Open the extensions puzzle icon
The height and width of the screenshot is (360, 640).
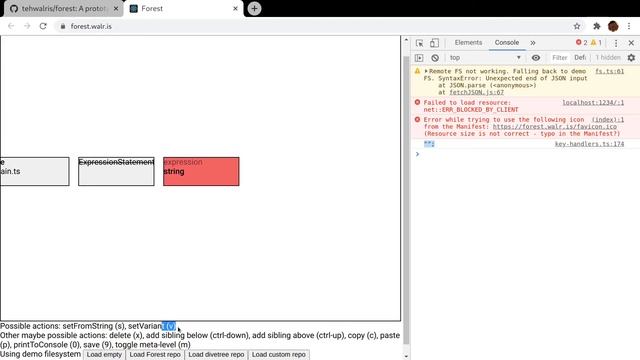pyautogui.click(x=597, y=26)
